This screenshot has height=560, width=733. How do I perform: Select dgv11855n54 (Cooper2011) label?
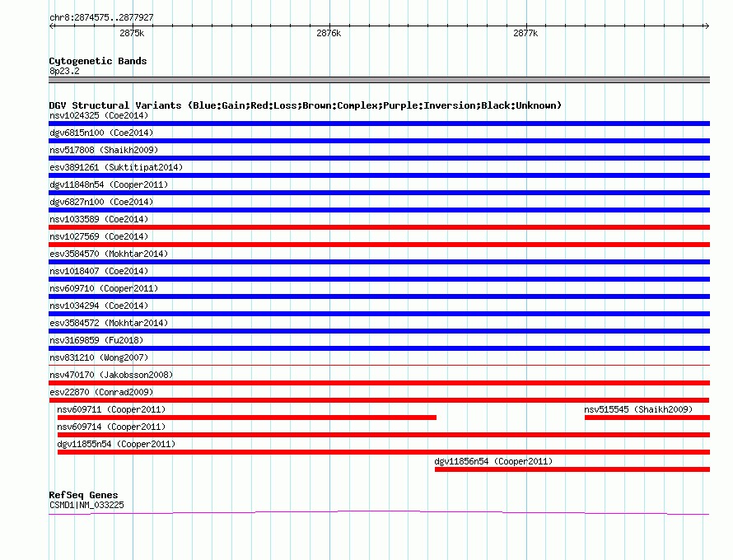(116, 444)
